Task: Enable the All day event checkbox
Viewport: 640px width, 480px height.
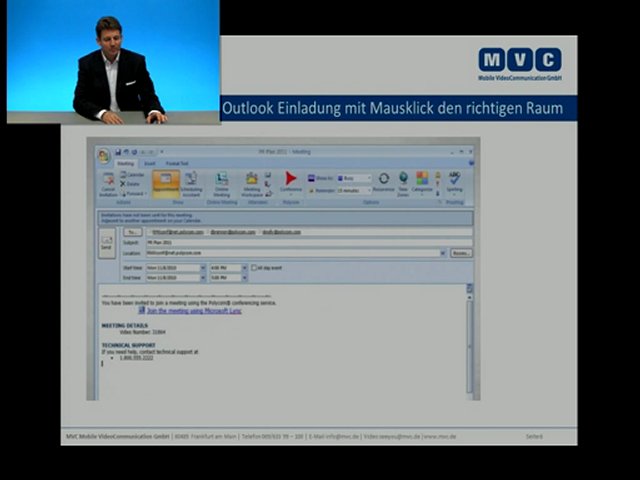Action: click(254, 268)
